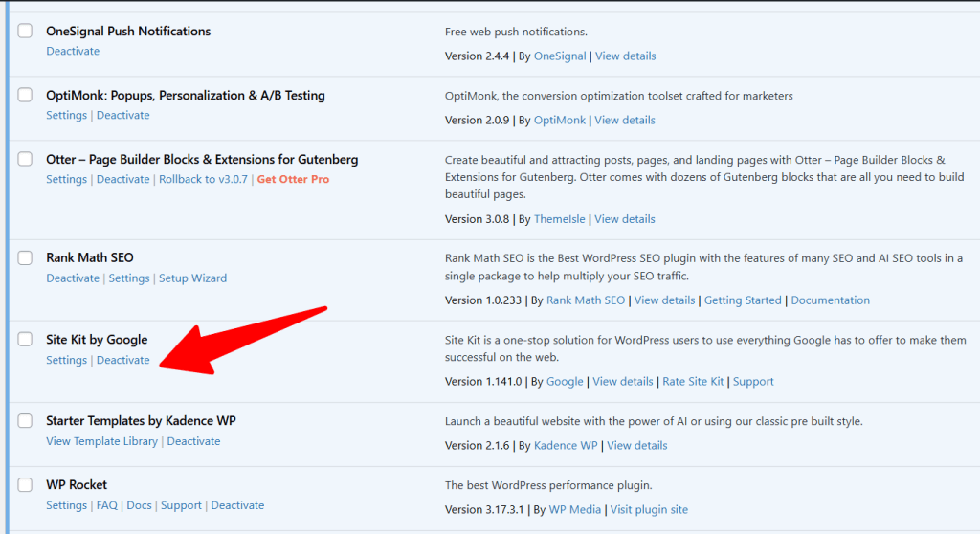Check the OneSignal Push Notifications checkbox

click(25, 31)
